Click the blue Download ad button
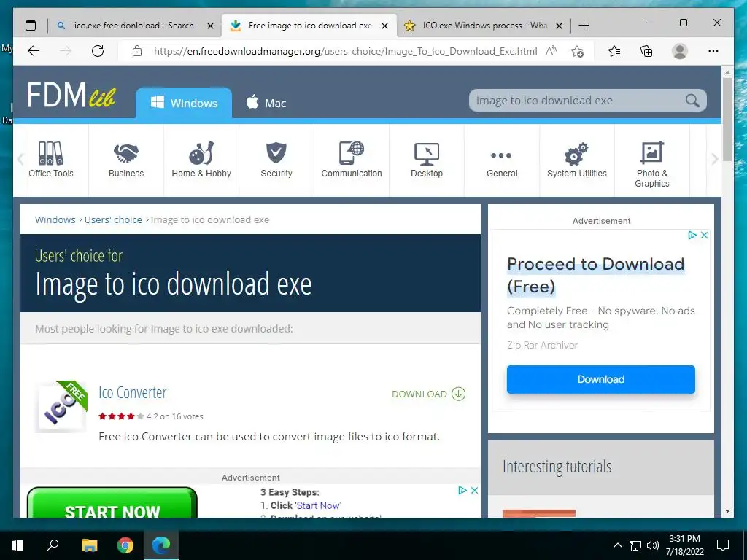747x560 pixels. [x=601, y=379]
